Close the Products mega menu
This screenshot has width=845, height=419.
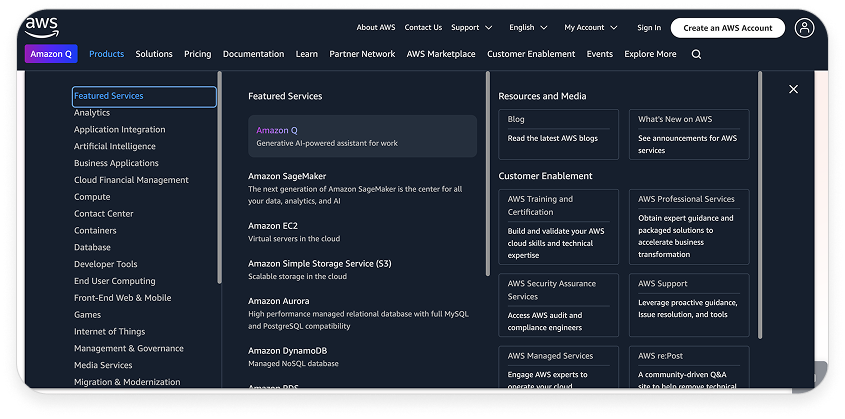(x=793, y=89)
